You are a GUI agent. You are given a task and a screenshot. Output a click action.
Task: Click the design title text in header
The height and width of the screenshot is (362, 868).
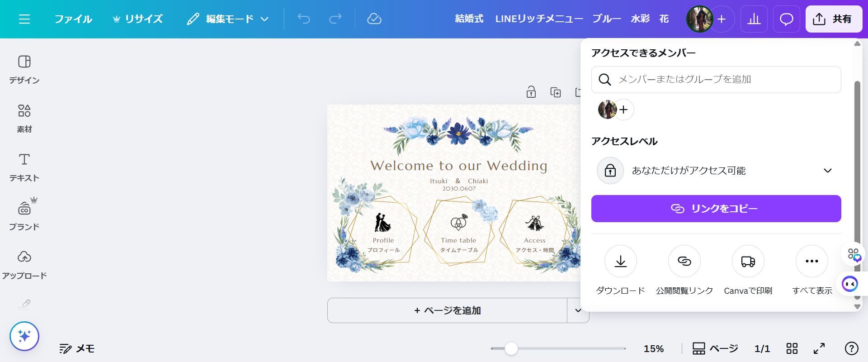tap(562, 19)
